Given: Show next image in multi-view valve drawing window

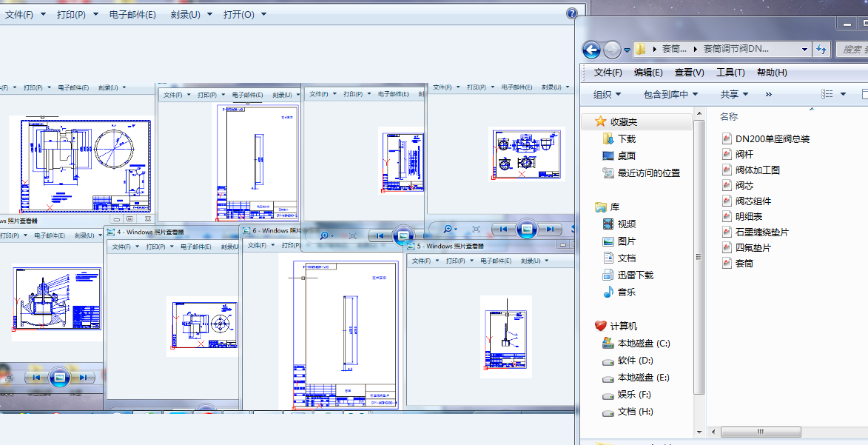Looking at the screenshot, I should click(550, 229).
